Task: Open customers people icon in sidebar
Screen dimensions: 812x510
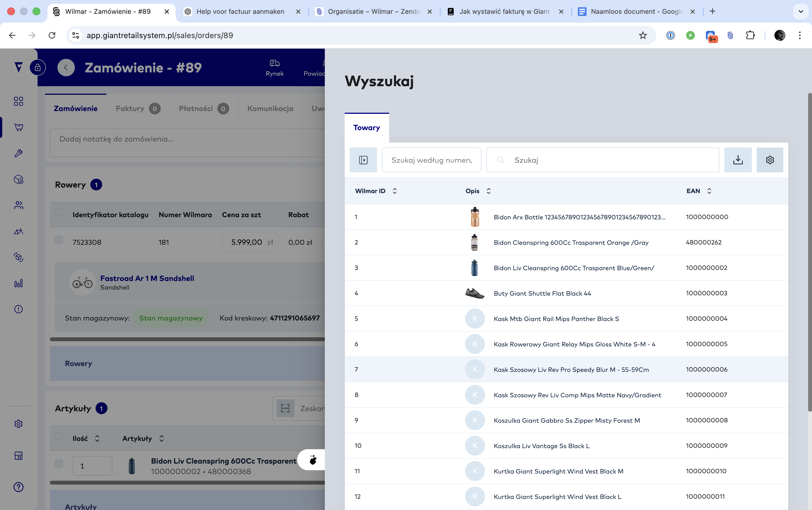Action: coord(19,205)
